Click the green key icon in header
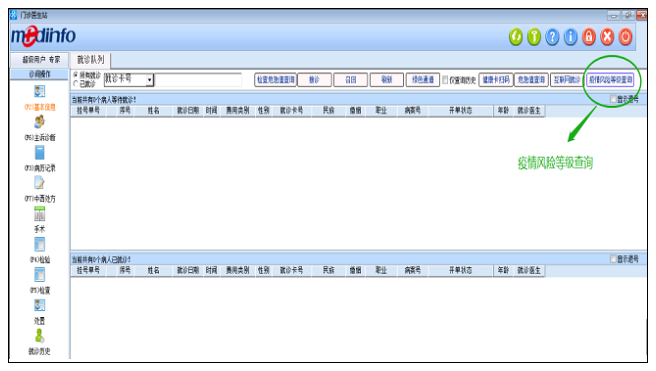This screenshot has height=371, width=656. click(x=534, y=37)
